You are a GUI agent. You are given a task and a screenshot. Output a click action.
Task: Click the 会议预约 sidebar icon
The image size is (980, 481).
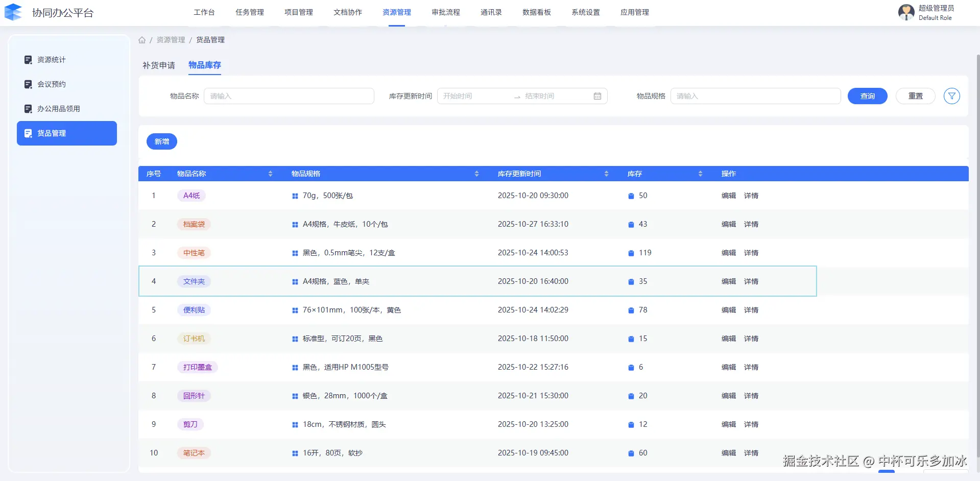tap(28, 84)
